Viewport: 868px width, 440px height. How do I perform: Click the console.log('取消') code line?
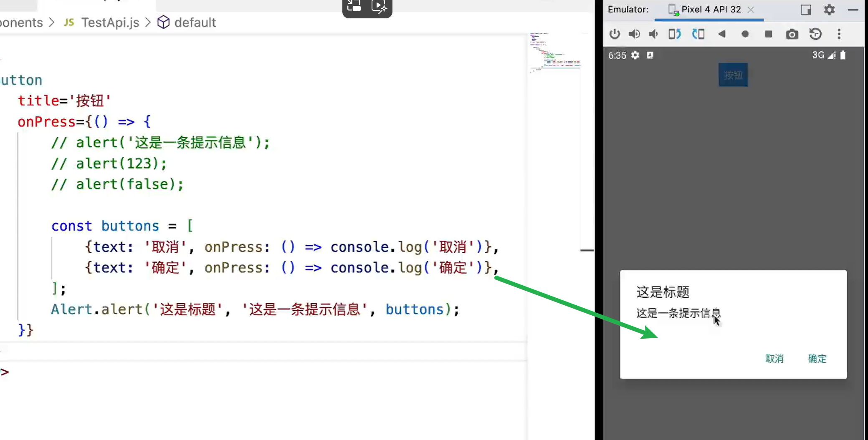(291, 247)
